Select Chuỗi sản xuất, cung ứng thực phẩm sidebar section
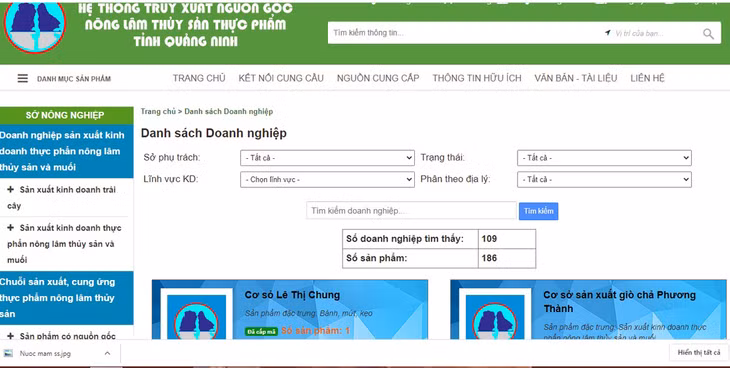Screen dimensions: 730x368 point(67,298)
